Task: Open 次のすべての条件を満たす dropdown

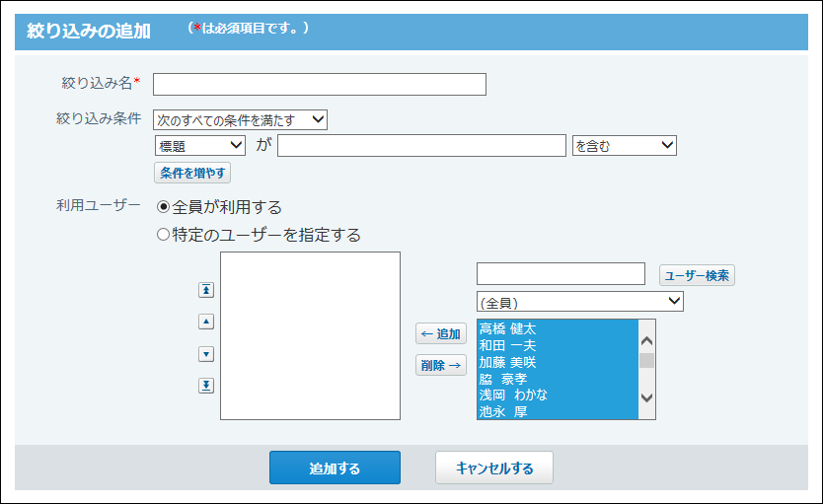Action: point(240,120)
